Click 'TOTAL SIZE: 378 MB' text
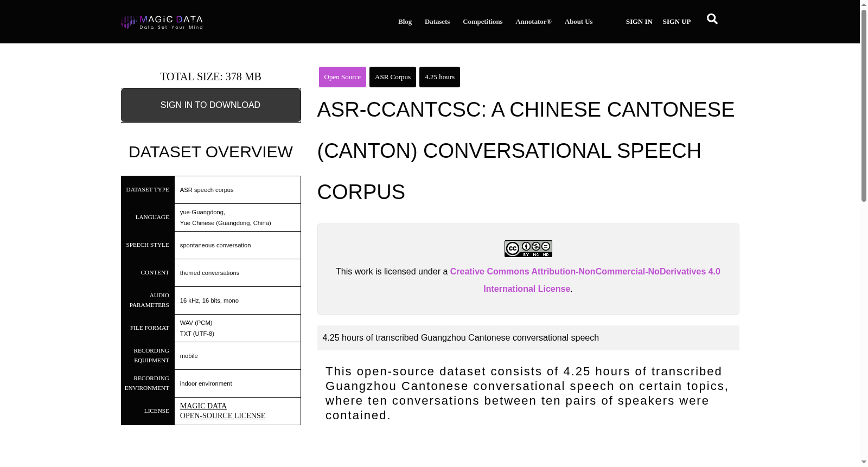The width and height of the screenshot is (868, 467). 210,76
